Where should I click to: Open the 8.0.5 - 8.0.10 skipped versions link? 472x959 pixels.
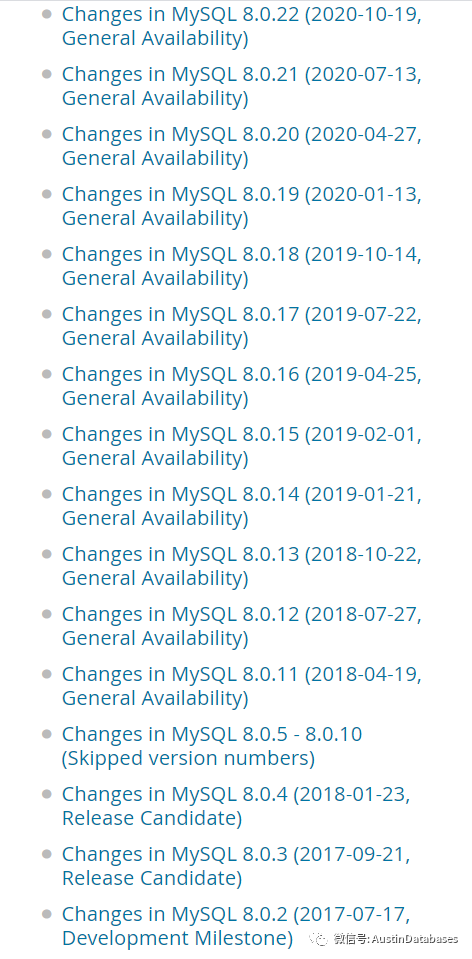(x=212, y=746)
